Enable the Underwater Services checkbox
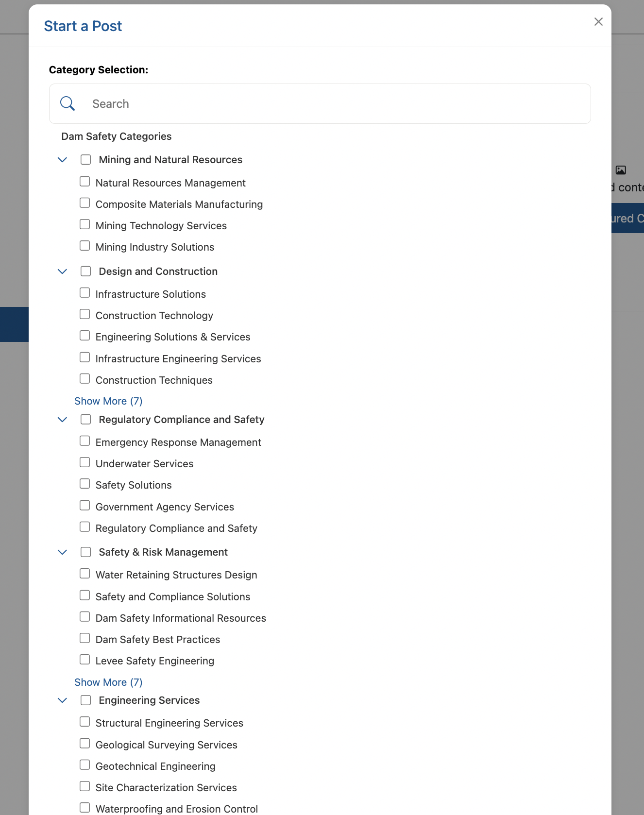Image resolution: width=644 pixels, height=815 pixels. point(85,462)
